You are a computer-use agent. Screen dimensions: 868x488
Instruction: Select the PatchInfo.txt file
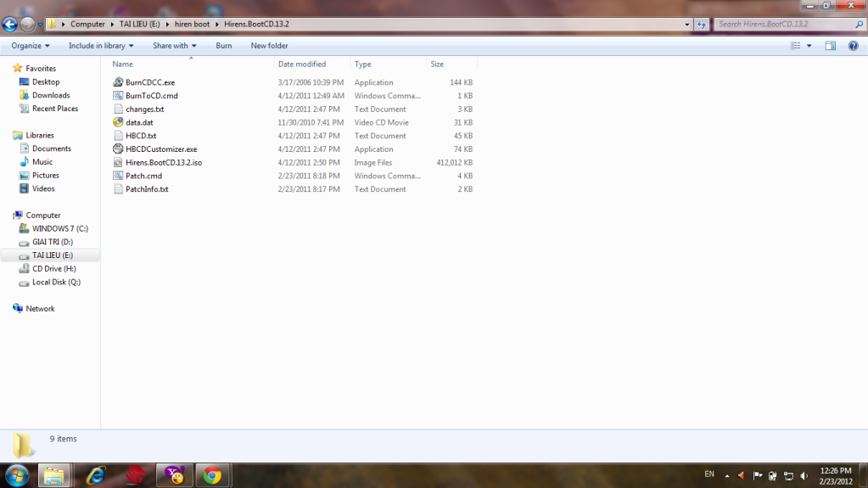147,189
